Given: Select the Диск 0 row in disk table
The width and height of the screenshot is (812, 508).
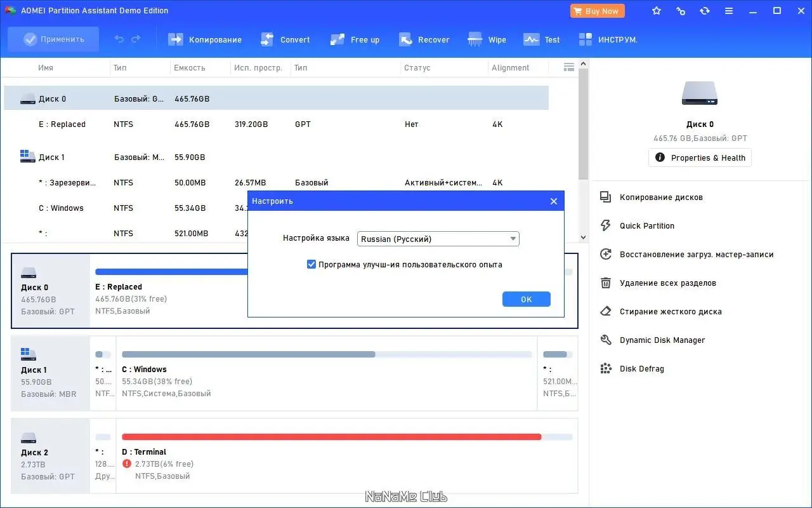Looking at the screenshot, I should coord(276,98).
